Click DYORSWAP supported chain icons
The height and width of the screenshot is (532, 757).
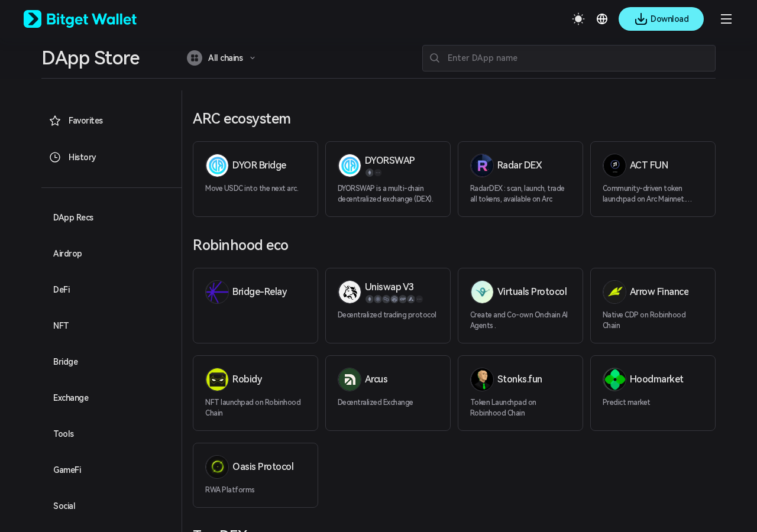click(x=374, y=173)
